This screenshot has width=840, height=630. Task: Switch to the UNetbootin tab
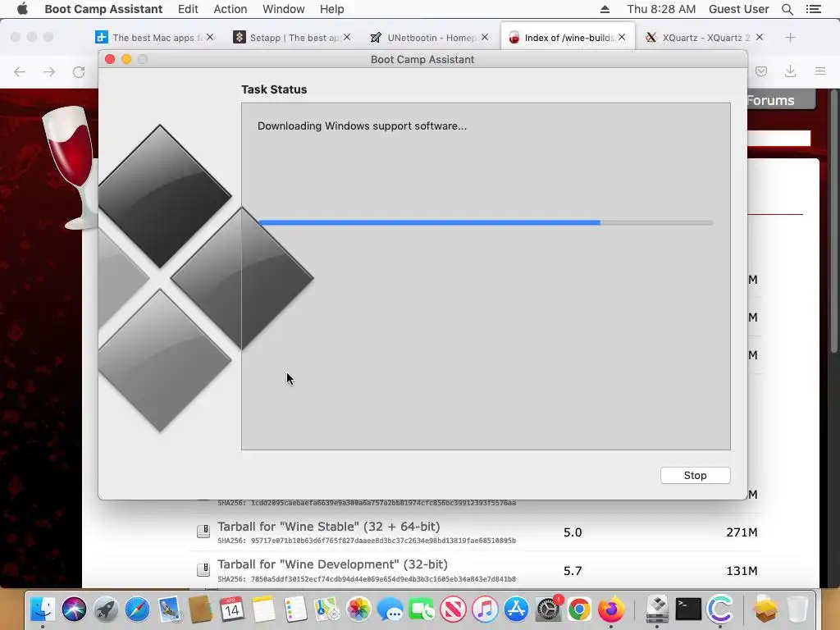429,38
